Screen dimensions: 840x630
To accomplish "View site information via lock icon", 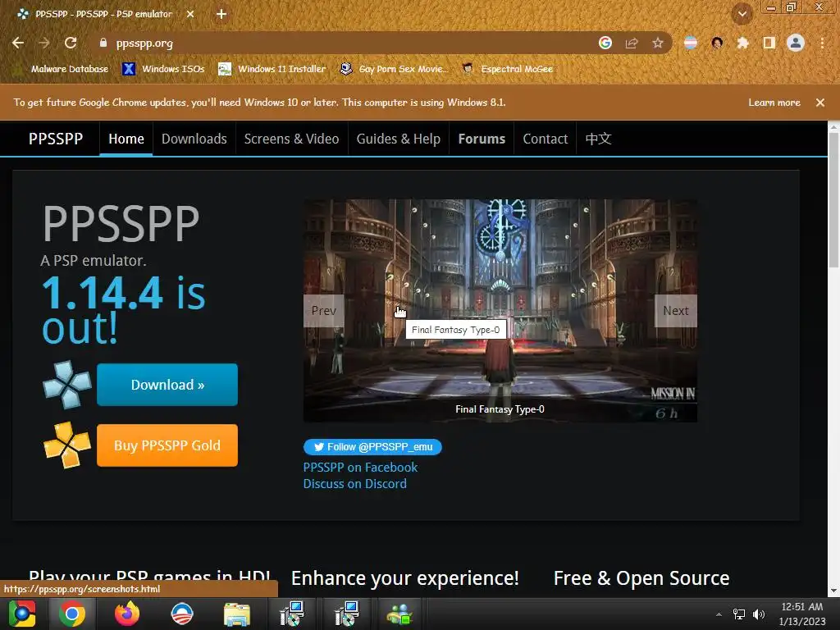I will [103, 43].
